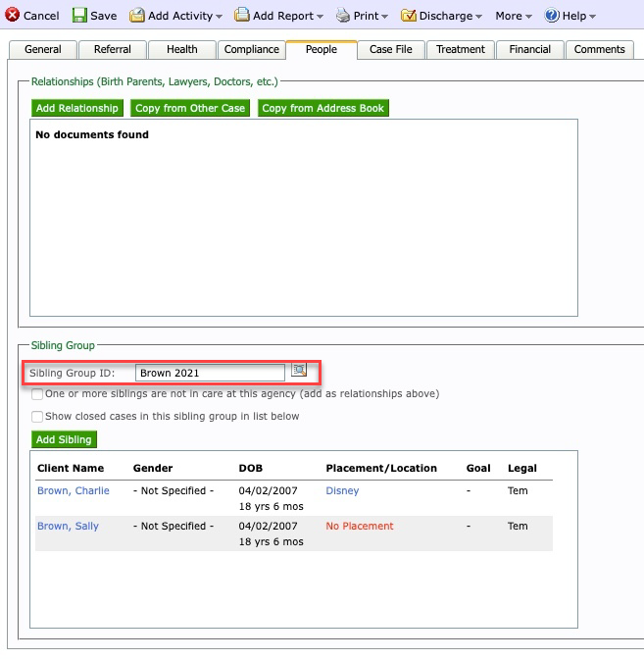Open the Add Report dropdown arrow
This screenshot has height=660, width=644.
pyautogui.click(x=320, y=17)
